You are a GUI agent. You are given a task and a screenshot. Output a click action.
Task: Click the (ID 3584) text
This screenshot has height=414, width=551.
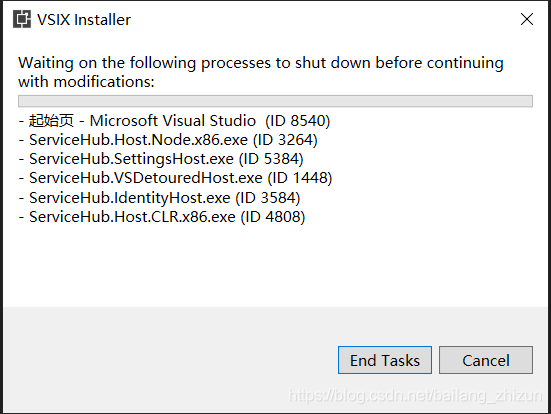click(268, 198)
